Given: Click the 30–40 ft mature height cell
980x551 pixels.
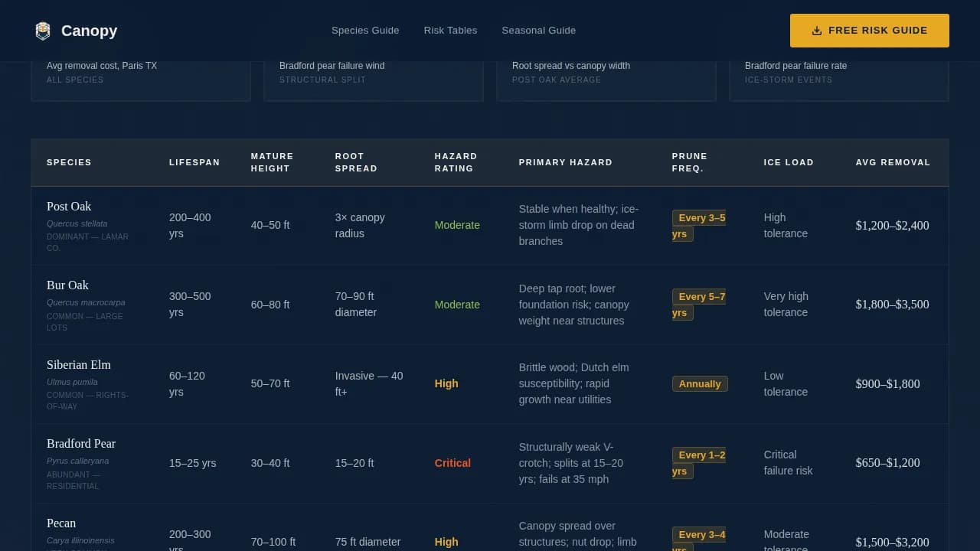Looking at the screenshot, I should pos(270,463).
